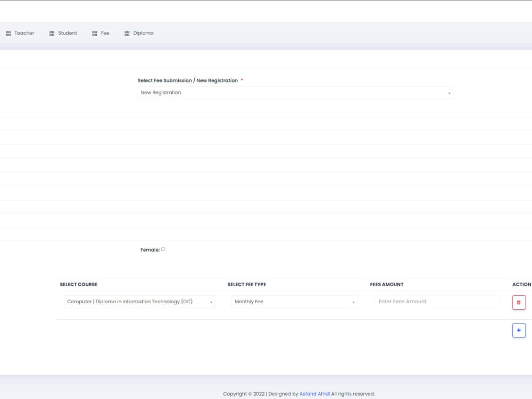
Task: Click the grid icon beside Student
Action: point(51,33)
